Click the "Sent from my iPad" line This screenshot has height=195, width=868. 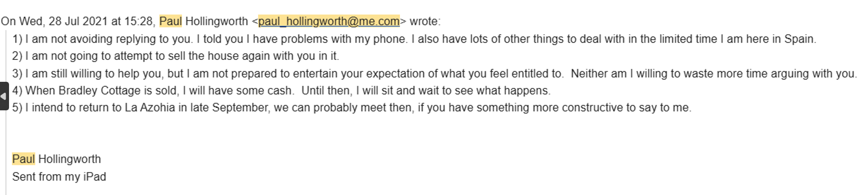pyautogui.click(x=59, y=176)
